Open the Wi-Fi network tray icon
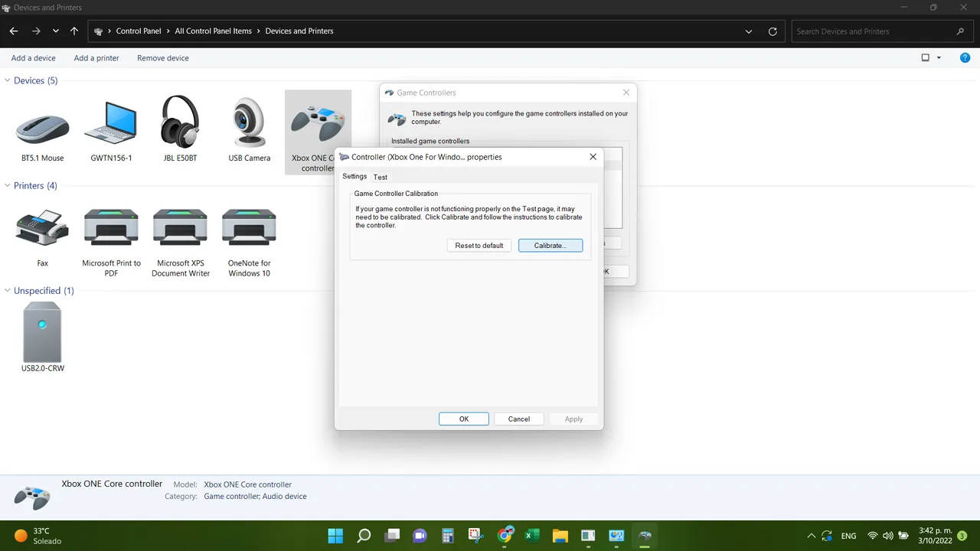 click(x=872, y=536)
